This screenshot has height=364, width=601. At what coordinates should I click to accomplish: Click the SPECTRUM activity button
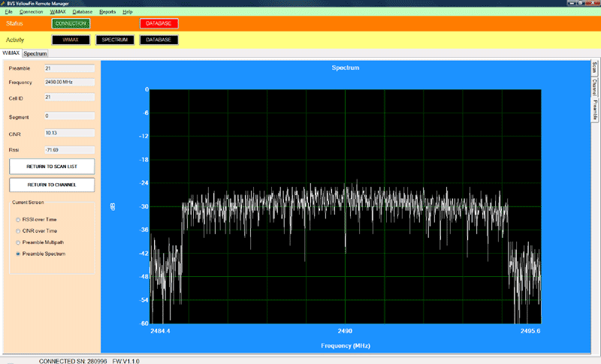coord(115,40)
